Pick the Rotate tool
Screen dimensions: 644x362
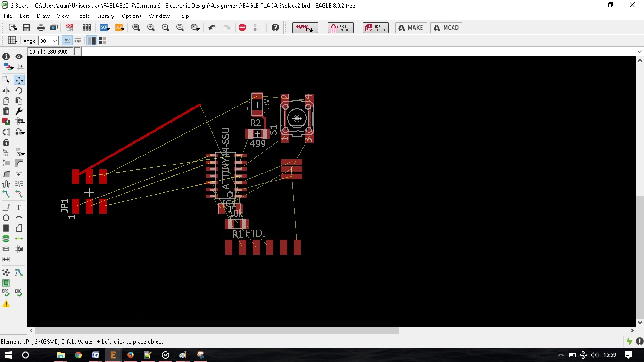19,90
